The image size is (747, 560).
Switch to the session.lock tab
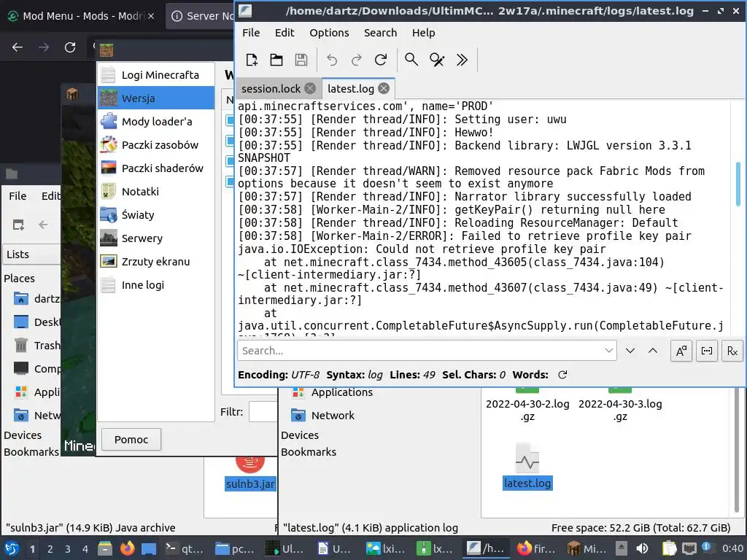pyautogui.click(x=271, y=88)
